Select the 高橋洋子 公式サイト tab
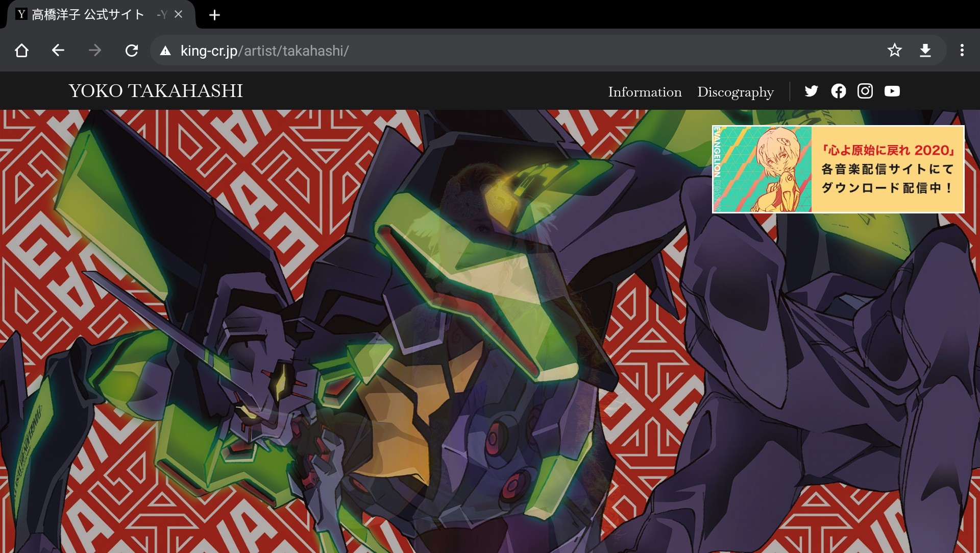Screen dimensions: 980x553 click(88, 14)
